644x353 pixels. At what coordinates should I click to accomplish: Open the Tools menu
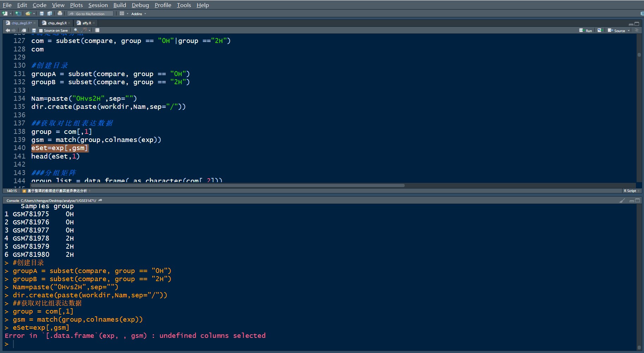(184, 5)
